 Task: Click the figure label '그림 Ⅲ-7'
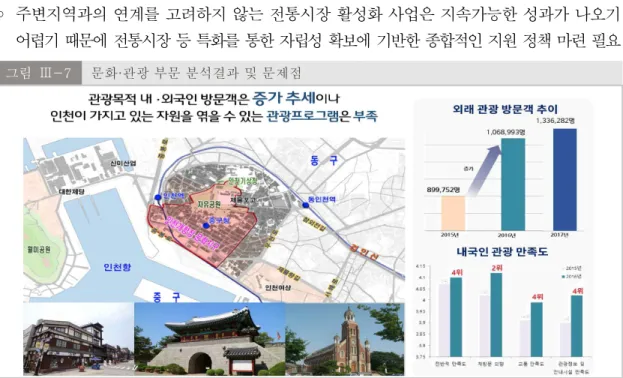[39, 73]
